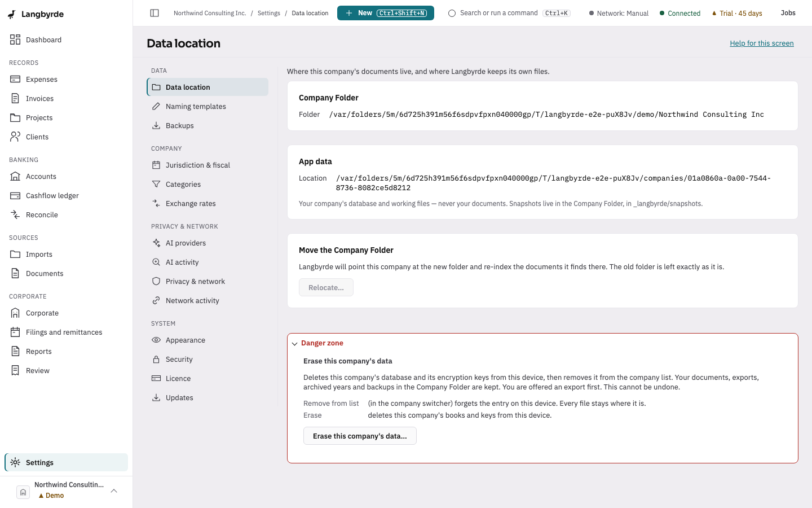The width and height of the screenshot is (812, 508).
Task: Open the Cashflow ledger
Action: (x=66, y=195)
